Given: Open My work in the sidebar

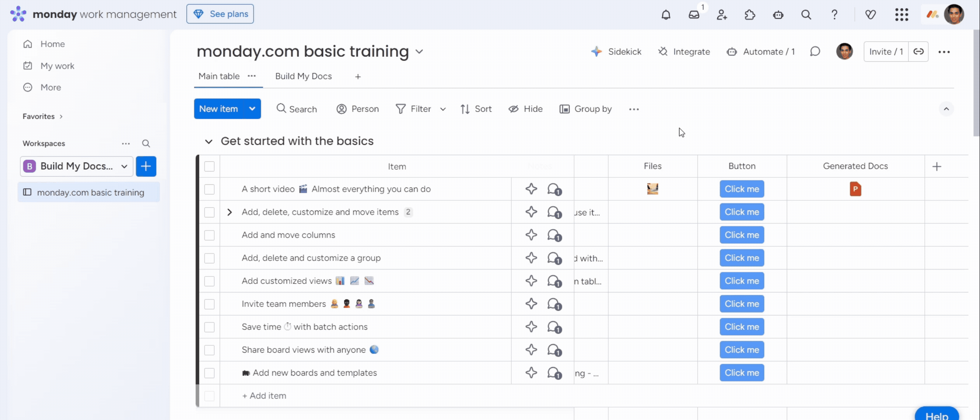Looking at the screenshot, I should [57, 66].
